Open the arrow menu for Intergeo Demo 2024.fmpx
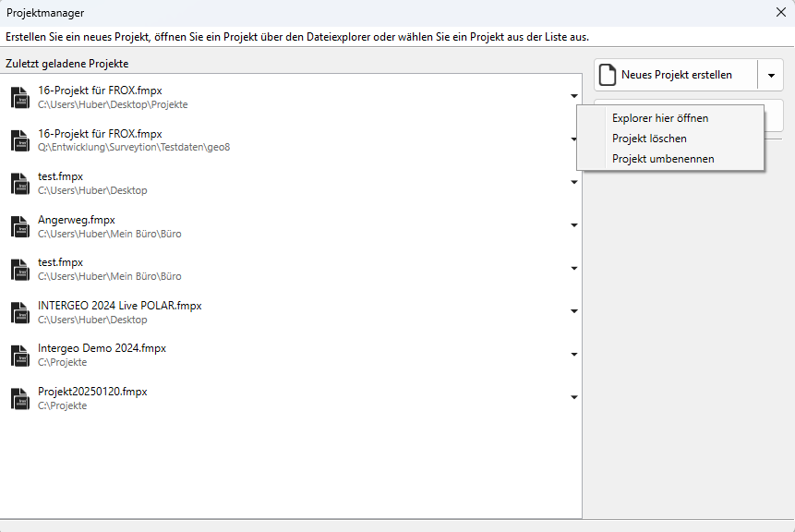The height and width of the screenshot is (532, 795). coord(573,355)
